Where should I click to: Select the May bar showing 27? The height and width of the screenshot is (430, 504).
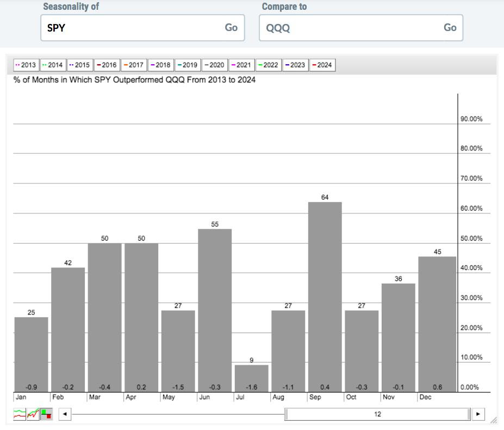[x=178, y=351]
